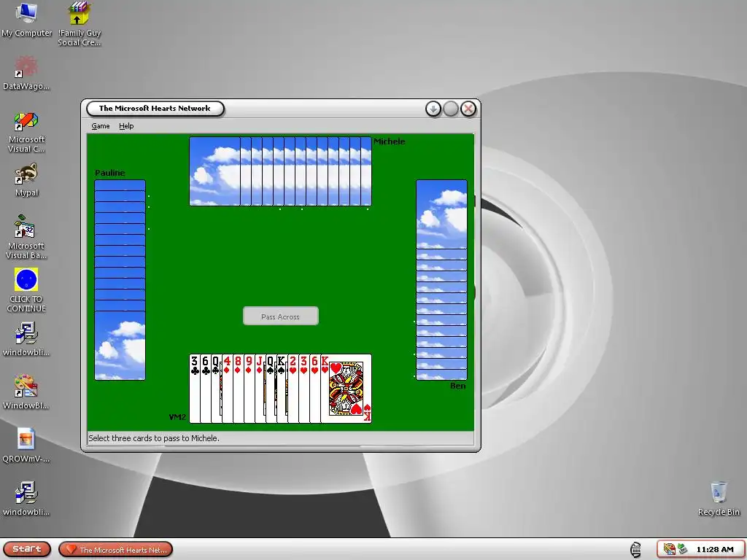Click Ben's face-down card stack
Image resolution: width=747 pixels, height=560 pixels.
point(441,280)
